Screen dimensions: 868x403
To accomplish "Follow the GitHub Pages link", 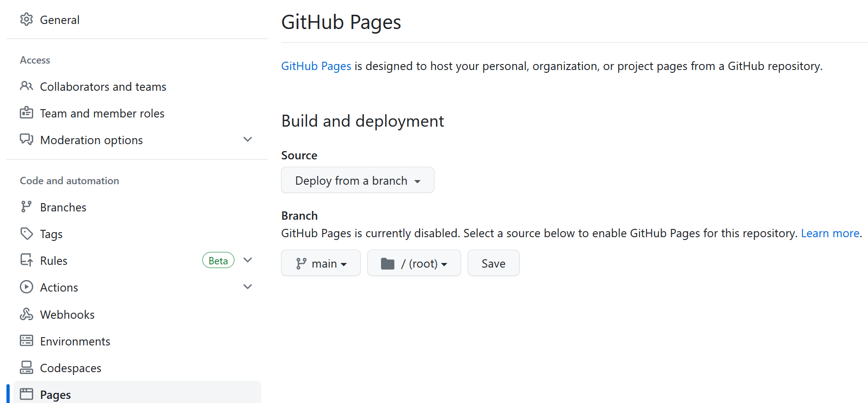I will (x=316, y=66).
